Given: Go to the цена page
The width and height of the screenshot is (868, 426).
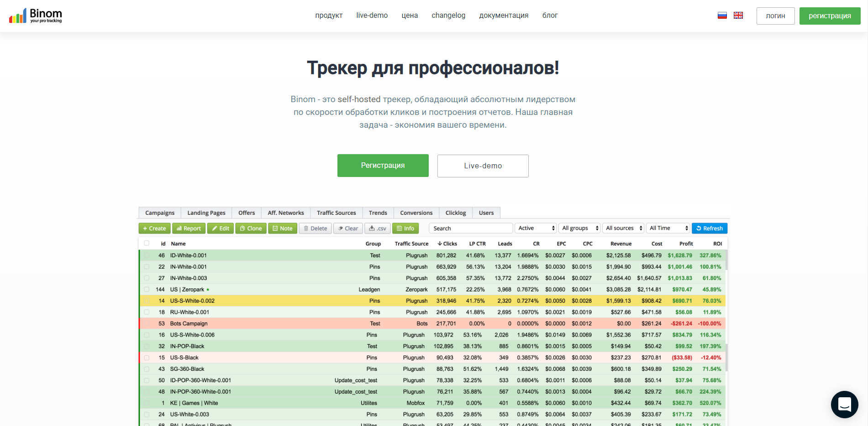Looking at the screenshot, I should click(410, 16).
